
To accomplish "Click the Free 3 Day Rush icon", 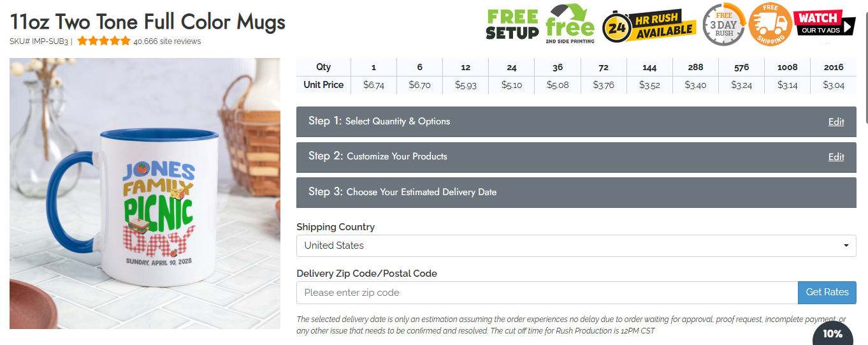I will [724, 25].
